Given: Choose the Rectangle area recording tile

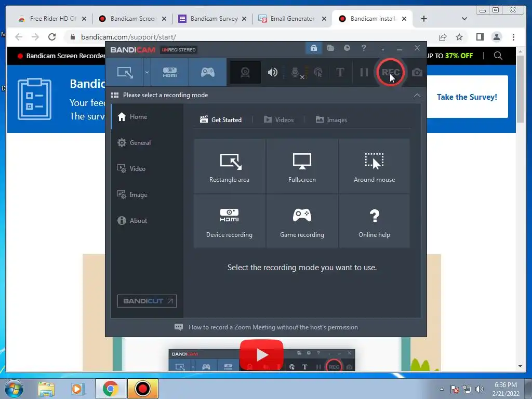Looking at the screenshot, I should point(229,166).
